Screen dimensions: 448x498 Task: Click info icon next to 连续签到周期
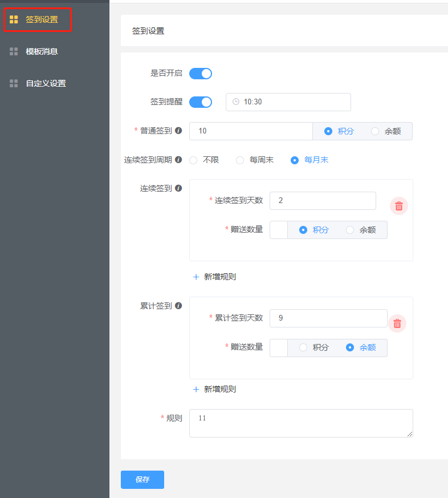point(178,160)
